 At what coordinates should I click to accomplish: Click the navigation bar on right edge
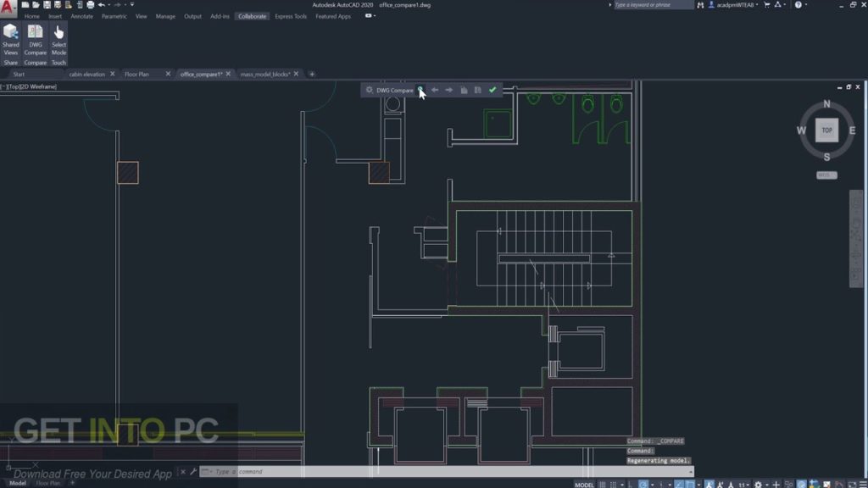856,238
